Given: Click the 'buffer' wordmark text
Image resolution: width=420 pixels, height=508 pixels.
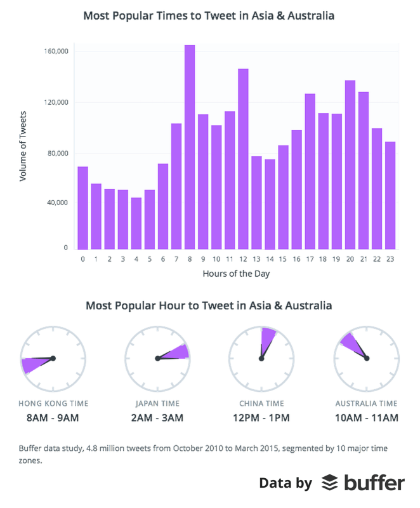Looking at the screenshot, I should [374, 483].
